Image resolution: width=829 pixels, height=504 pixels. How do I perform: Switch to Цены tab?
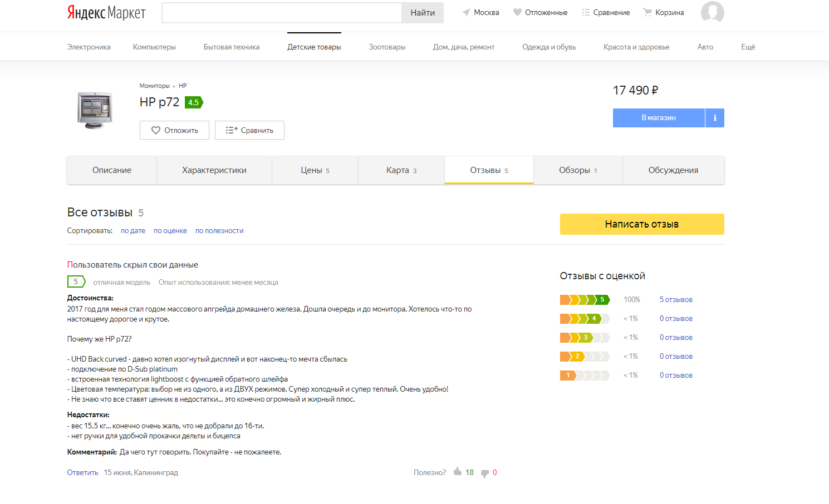(315, 170)
